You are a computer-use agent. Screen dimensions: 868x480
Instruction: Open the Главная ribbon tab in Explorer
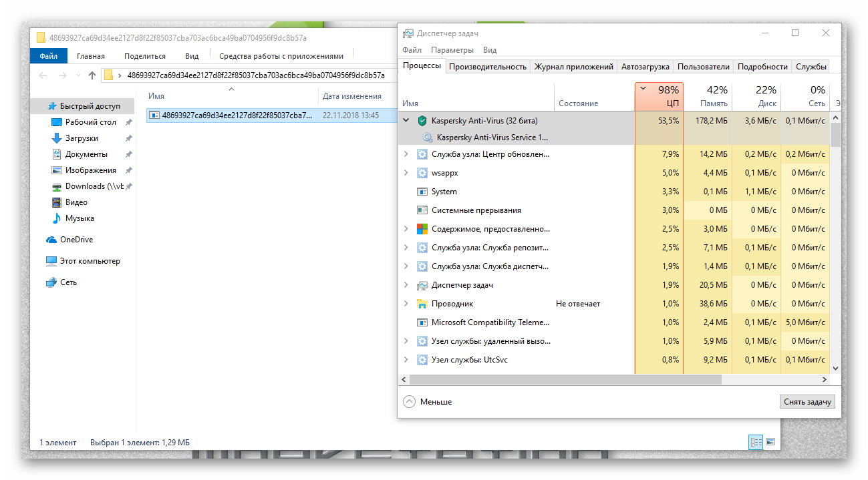pos(91,56)
